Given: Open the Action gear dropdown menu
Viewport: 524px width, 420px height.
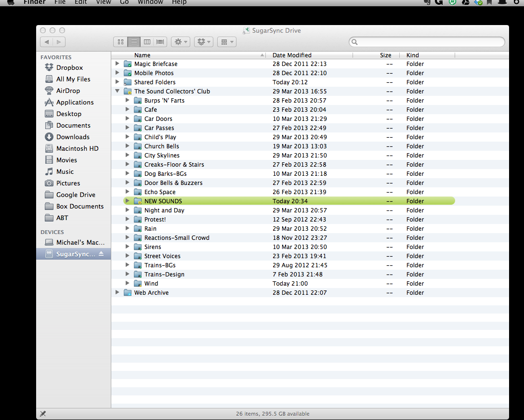Looking at the screenshot, I should click(181, 42).
